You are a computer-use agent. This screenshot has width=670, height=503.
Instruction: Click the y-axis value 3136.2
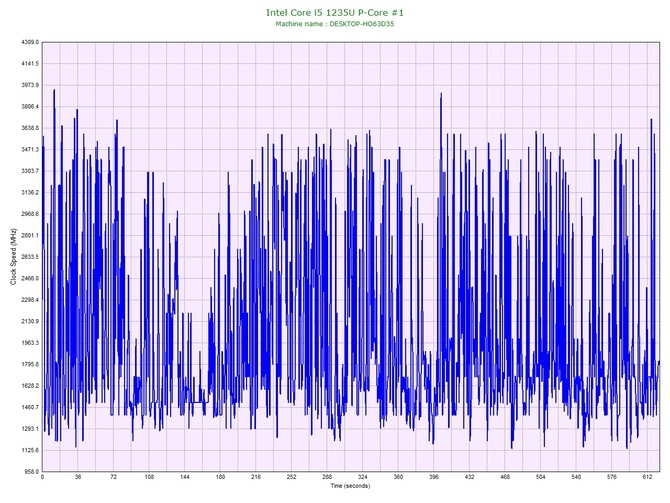click(x=30, y=192)
